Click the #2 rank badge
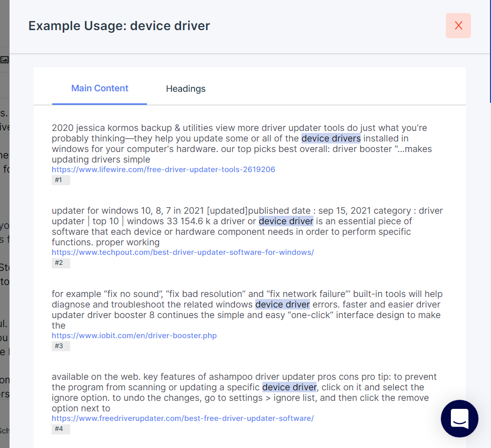This screenshot has width=491, height=448. click(61, 262)
